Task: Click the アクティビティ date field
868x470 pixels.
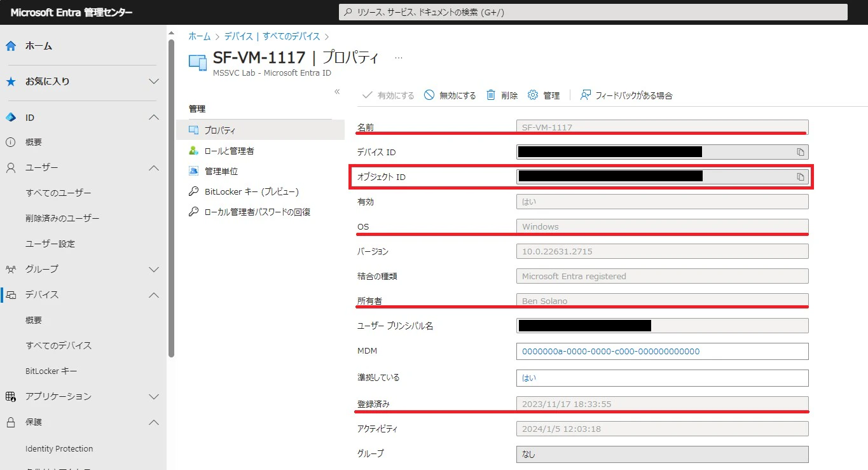Action: (662, 429)
